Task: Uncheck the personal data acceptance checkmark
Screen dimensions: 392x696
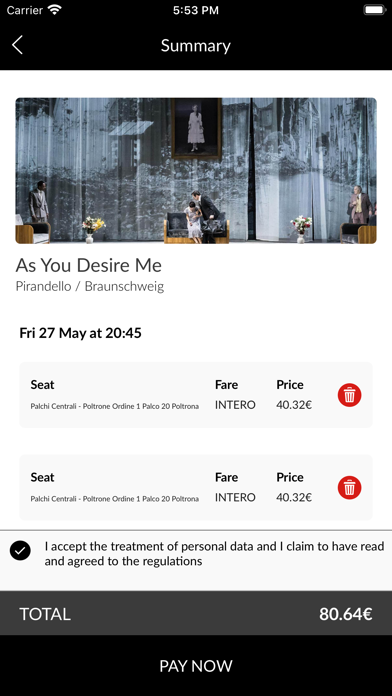Action: 20,551
